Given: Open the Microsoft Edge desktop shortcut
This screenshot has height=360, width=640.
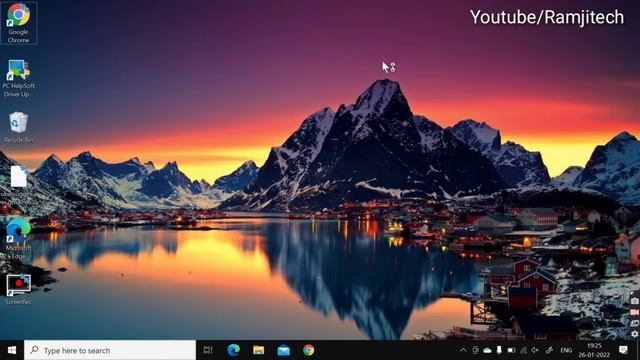Looking at the screenshot, I should [18, 239].
